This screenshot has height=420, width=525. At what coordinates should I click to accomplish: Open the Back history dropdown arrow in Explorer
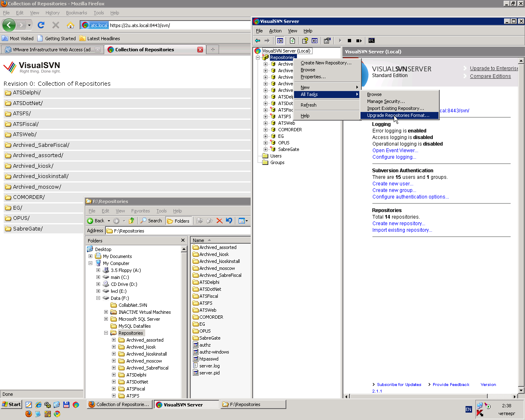(109, 221)
